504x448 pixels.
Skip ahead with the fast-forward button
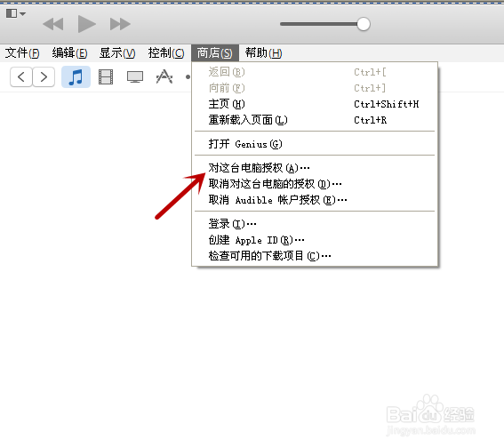[x=120, y=24]
